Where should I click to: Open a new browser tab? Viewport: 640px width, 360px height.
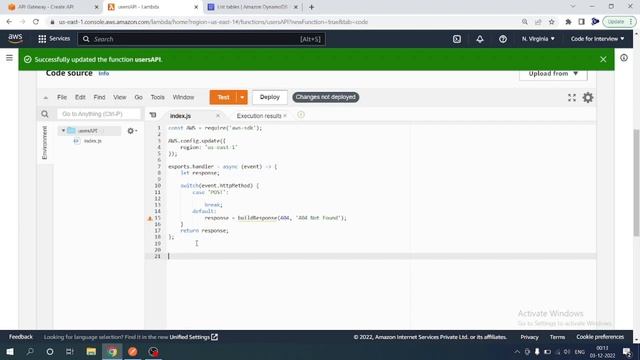(311, 7)
